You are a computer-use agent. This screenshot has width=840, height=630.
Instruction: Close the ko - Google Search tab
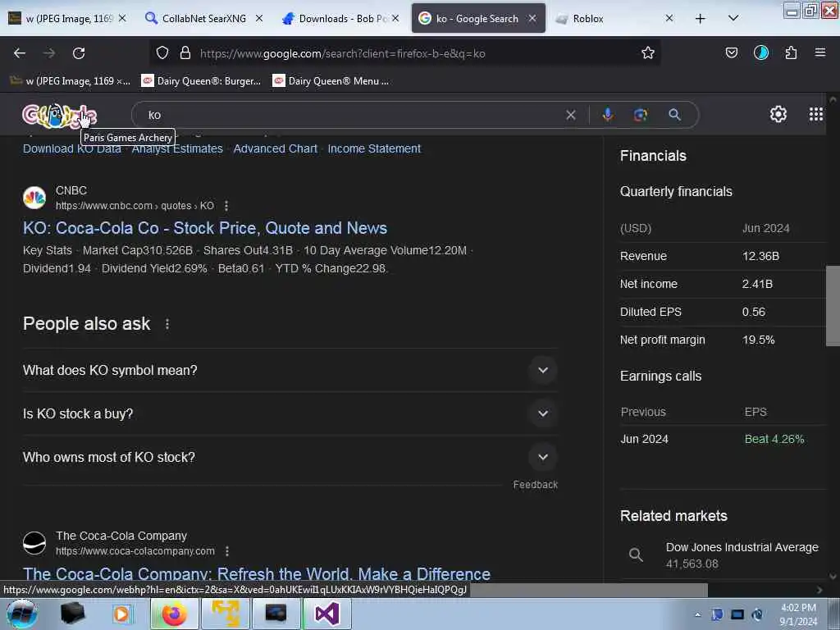coord(532,18)
